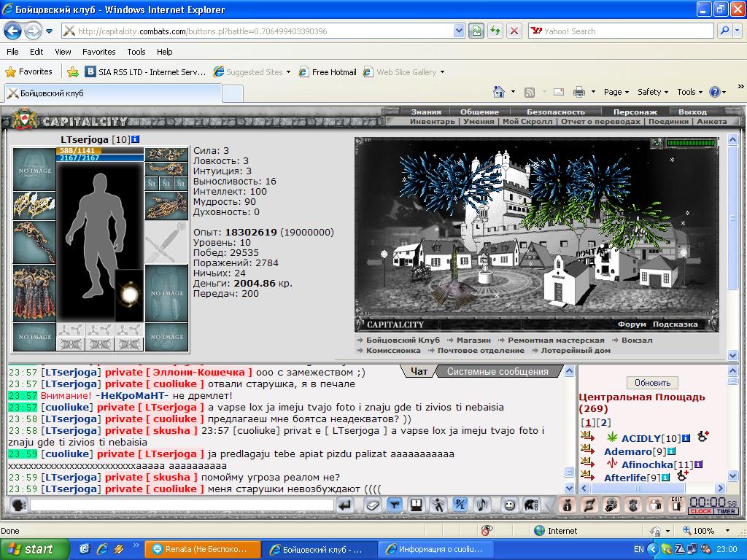Open info icon beside Ademaro in user list
Screen dimensions: 747x560
tap(671, 451)
